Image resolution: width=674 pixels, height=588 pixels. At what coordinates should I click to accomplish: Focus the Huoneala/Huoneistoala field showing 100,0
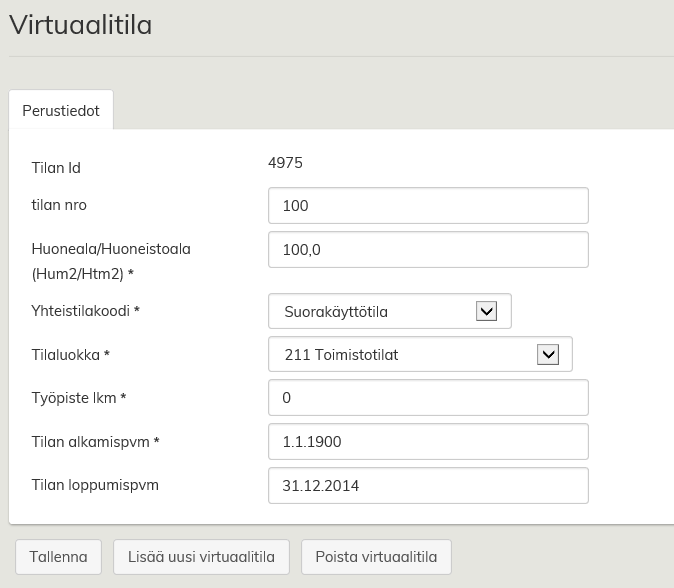(428, 250)
